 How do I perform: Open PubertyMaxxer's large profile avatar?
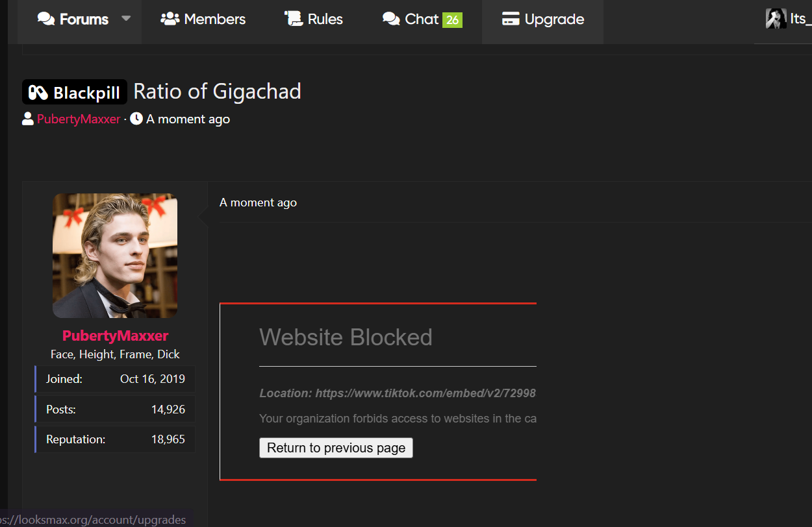click(115, 256)
